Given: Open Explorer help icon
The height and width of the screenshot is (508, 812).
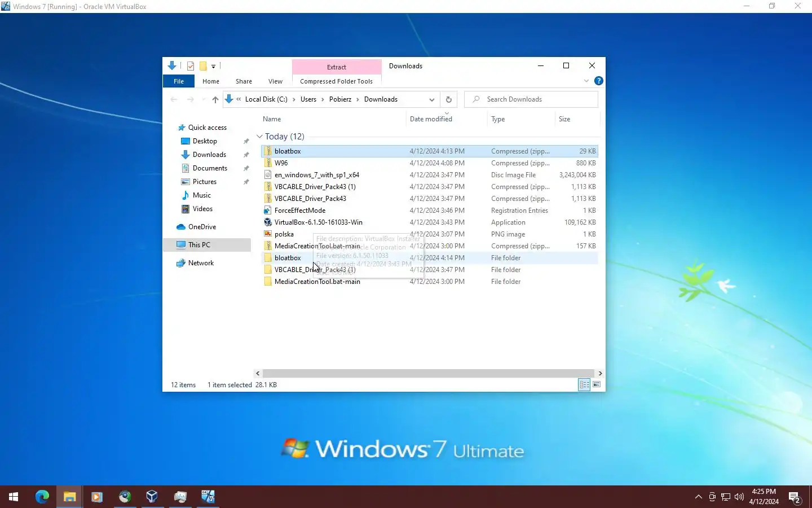Looking at the screenshot, I should click(599, 81).
